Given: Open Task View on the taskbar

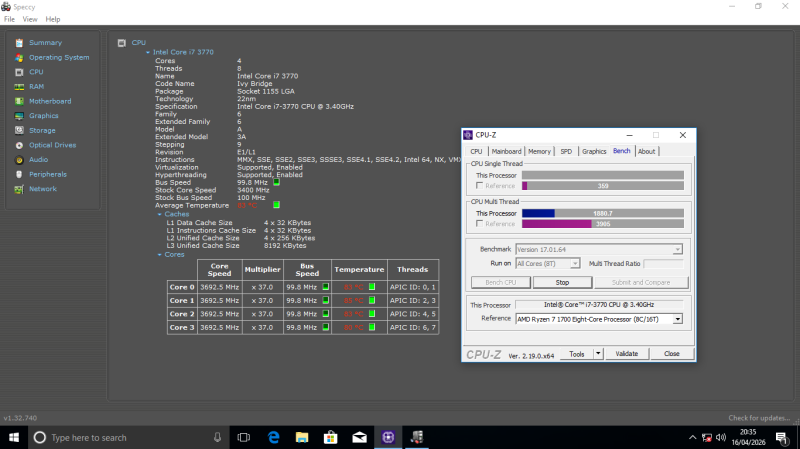Looking at the screenshot, I should [x=244, y=437].
